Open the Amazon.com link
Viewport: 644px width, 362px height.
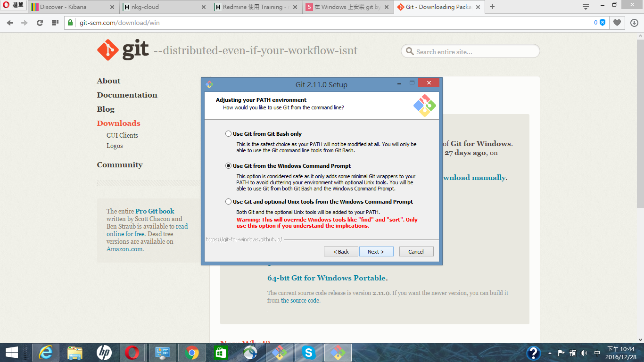pos(124,249)
